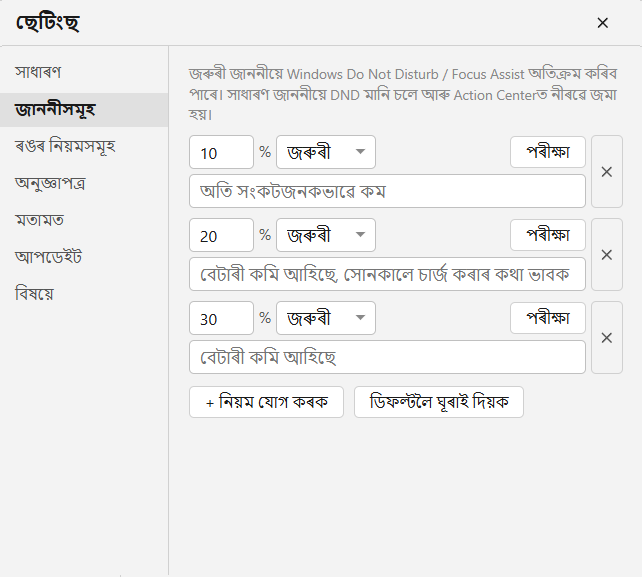Select the জাননীসমূহ section

click(84, 110)
